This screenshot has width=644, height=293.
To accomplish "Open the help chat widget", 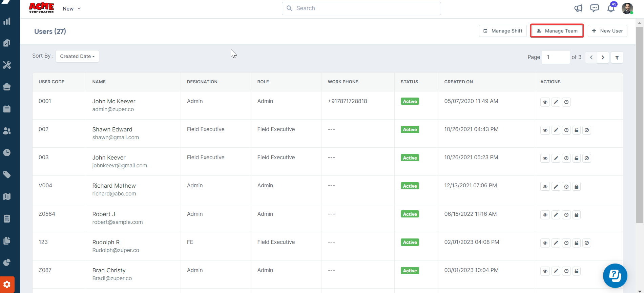I will click(615, 275).
